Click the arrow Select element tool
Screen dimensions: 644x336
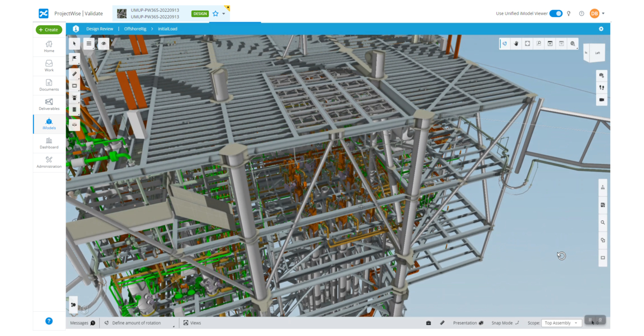click(74, 43)
